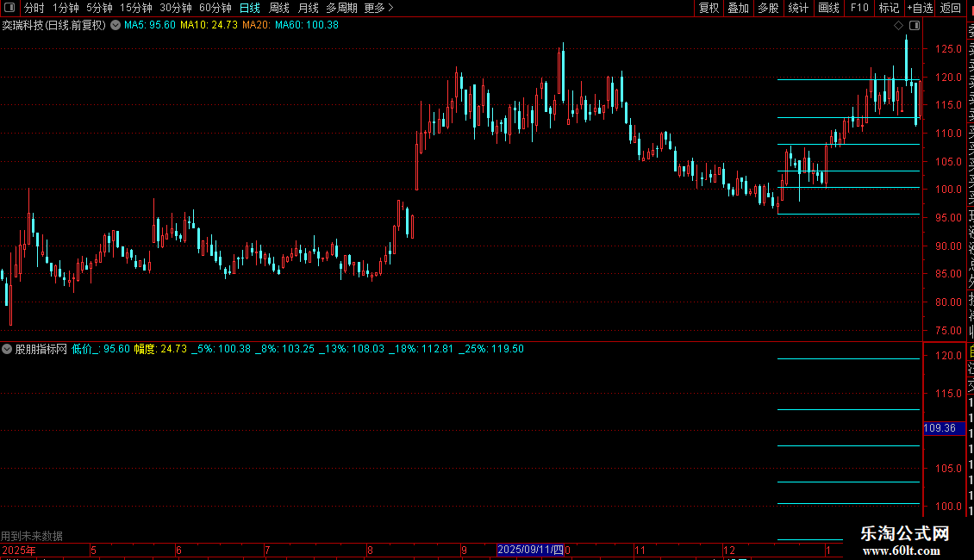Click the MA60: 100.38 value

click(x=307, y=26)
